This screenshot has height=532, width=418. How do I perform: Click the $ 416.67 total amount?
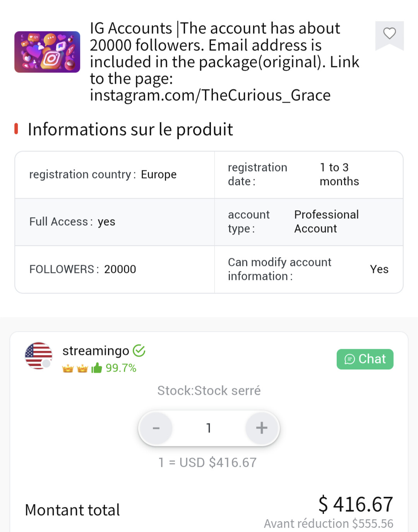(x=355, y=505)
